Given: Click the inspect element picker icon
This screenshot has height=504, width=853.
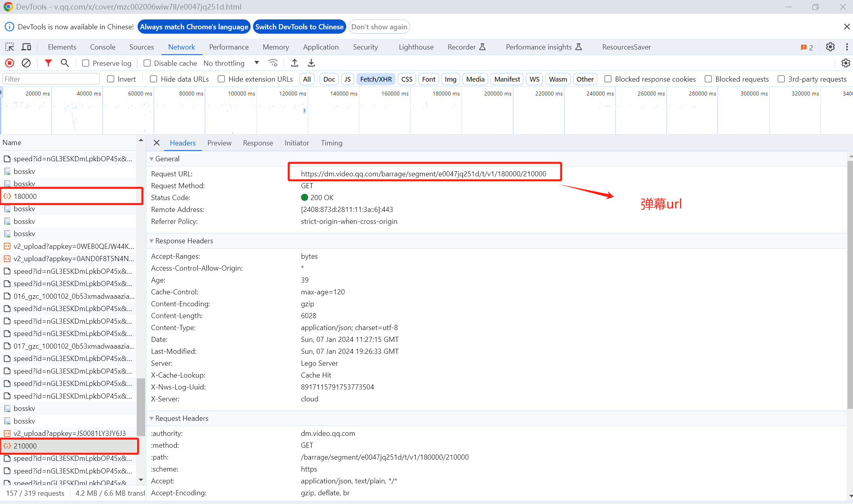Looking at the screenshot, I should click(10, 47).
